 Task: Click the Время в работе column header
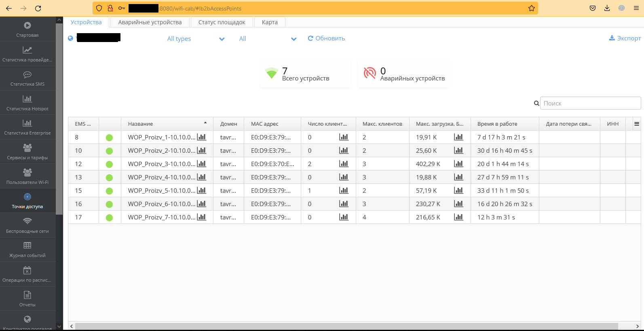505,124
